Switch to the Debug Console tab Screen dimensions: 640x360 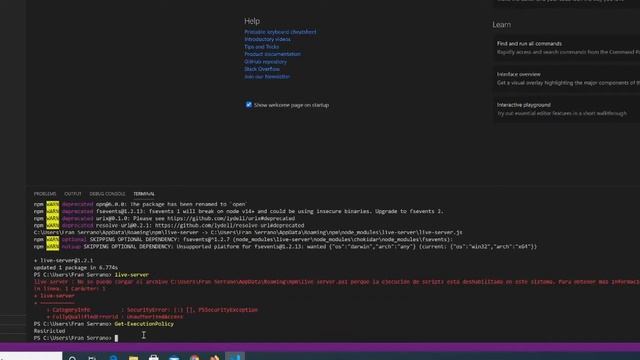(x=107, y=194)
